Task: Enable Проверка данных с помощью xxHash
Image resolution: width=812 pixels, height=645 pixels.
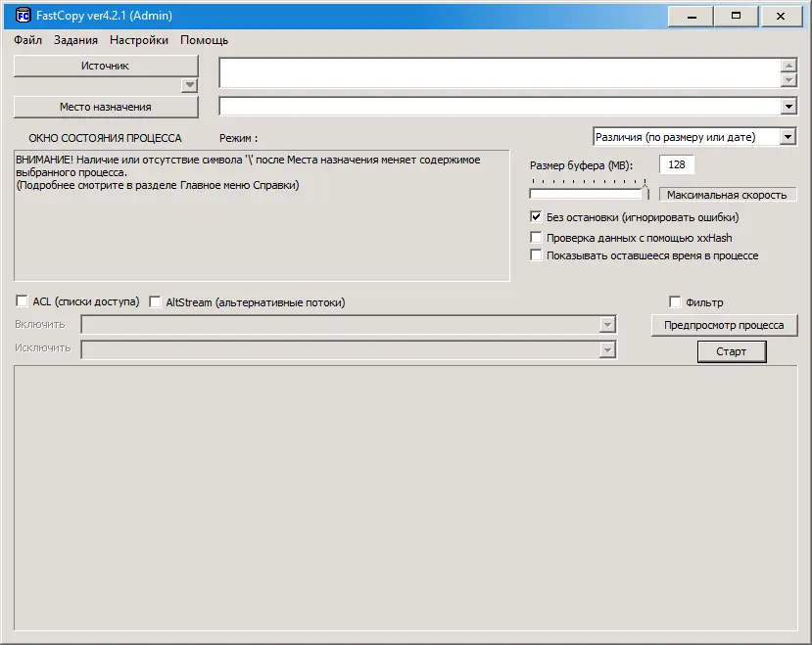Action: click(536, 238)
